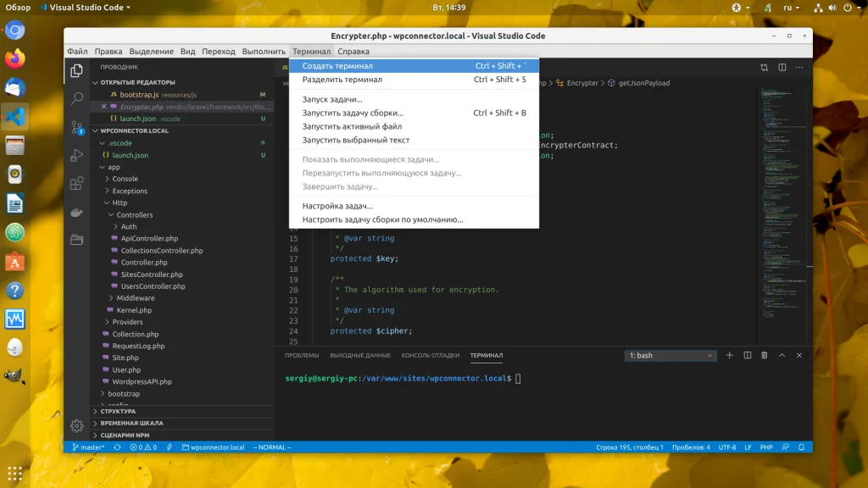Open the Source Control view in activity bar
Viewport: 868px width, 488px height.
(77, 127)
